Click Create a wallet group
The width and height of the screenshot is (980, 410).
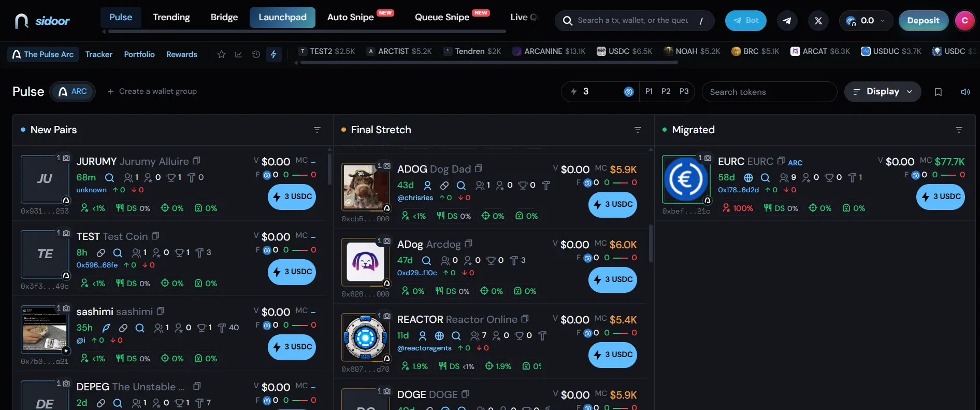click(152, 92)
